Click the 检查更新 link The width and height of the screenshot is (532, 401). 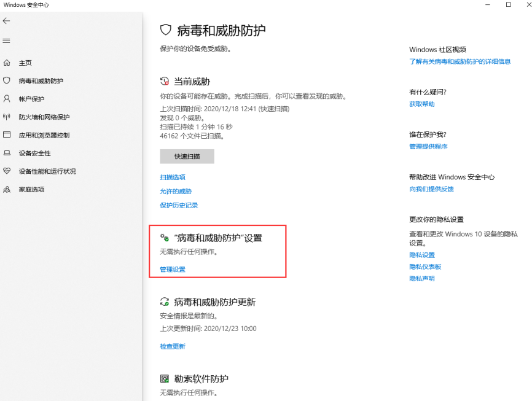coord(173,346)
